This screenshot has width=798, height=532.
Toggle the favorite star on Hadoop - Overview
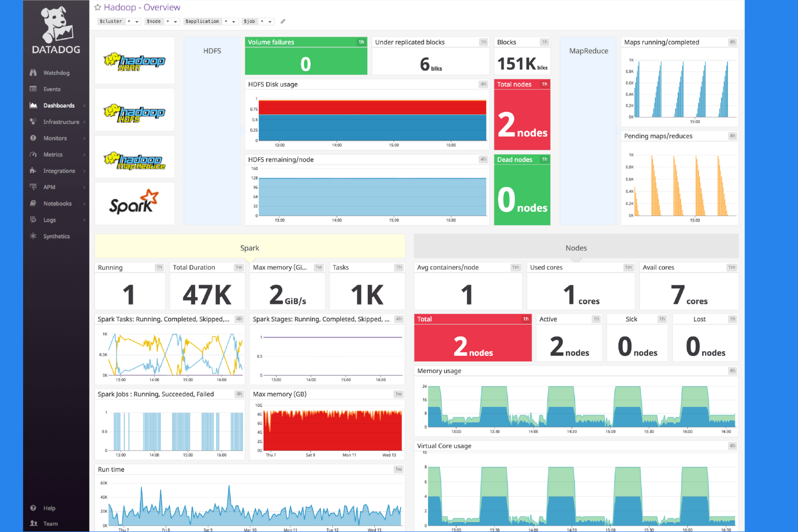97,7
